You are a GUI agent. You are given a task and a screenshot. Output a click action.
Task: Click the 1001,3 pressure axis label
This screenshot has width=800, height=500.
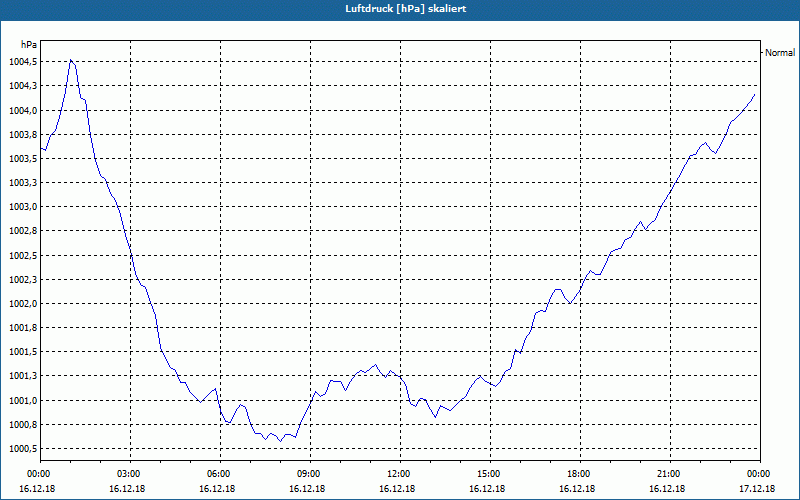click(22, 376)
